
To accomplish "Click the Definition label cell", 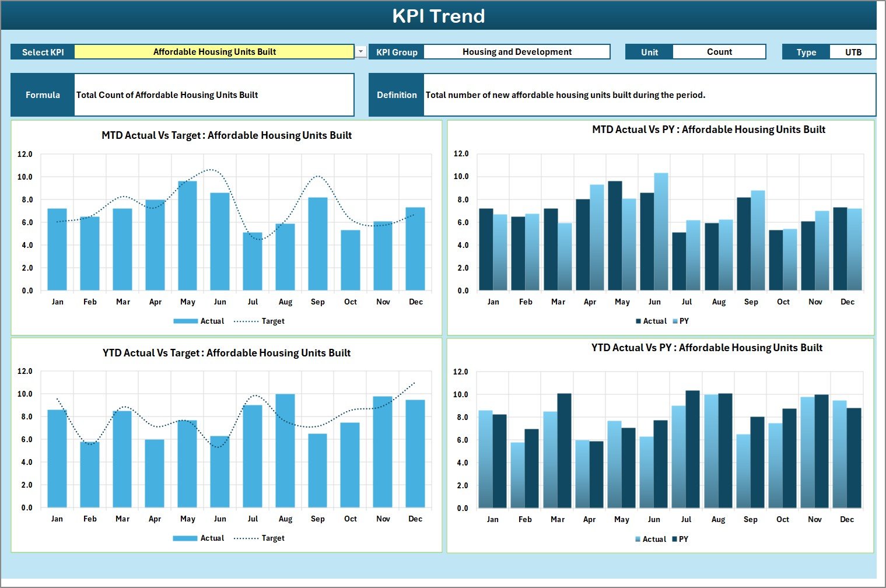I will pos(396,94).
